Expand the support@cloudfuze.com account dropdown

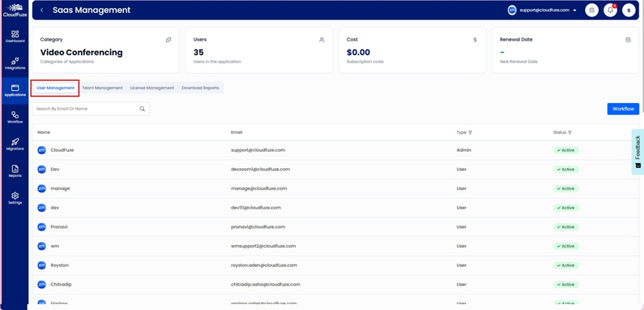click(x=575, y=10)
